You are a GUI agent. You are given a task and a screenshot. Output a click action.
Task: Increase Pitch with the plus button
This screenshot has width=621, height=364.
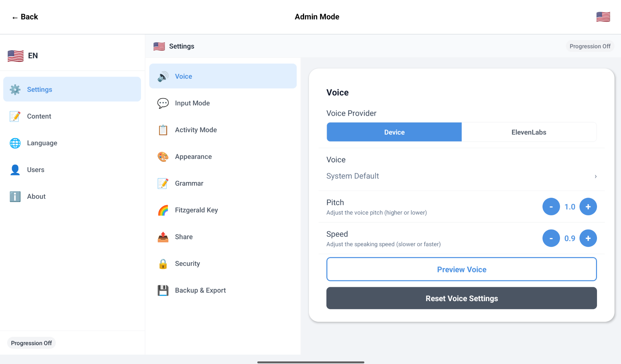point(588,207)
